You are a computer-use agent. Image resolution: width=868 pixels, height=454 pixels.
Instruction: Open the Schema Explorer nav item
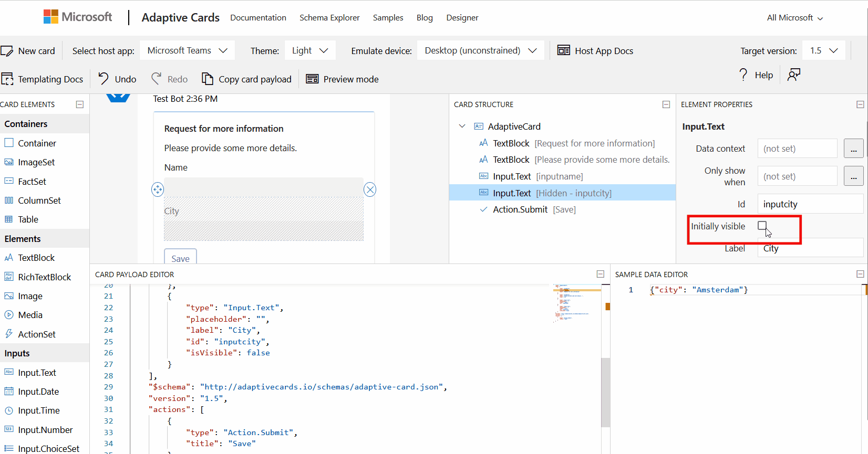pyautogui.click(x=329, y=18)
